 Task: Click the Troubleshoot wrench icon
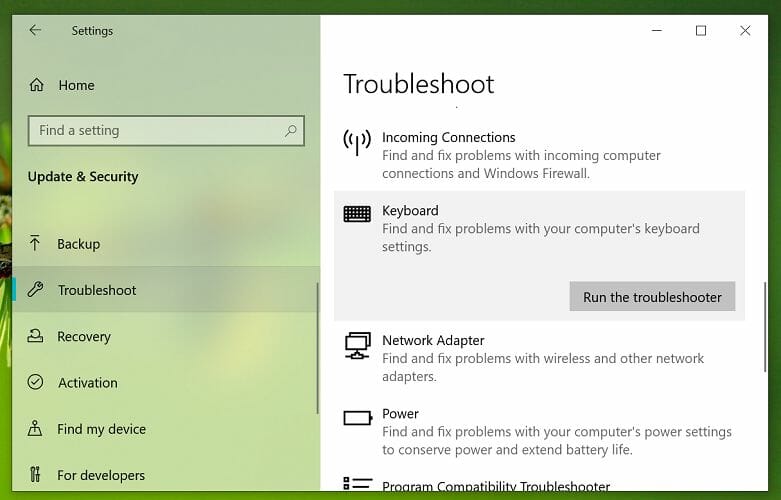point(35,290)
